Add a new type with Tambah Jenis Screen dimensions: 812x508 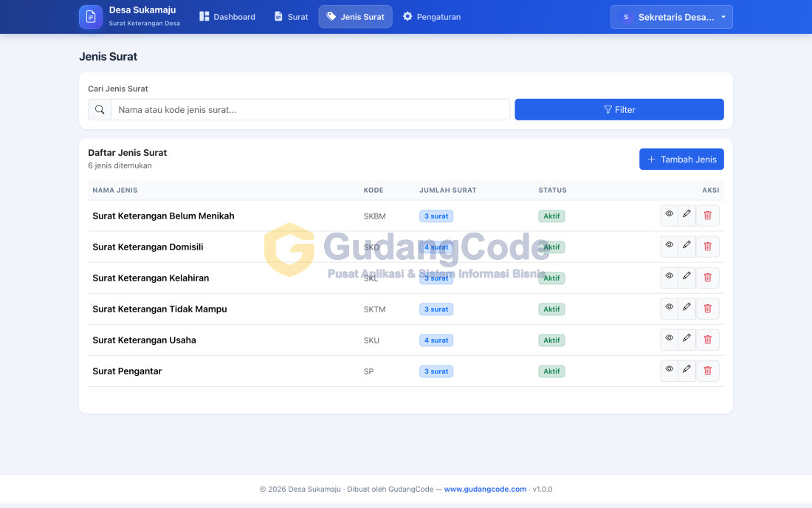681,159
